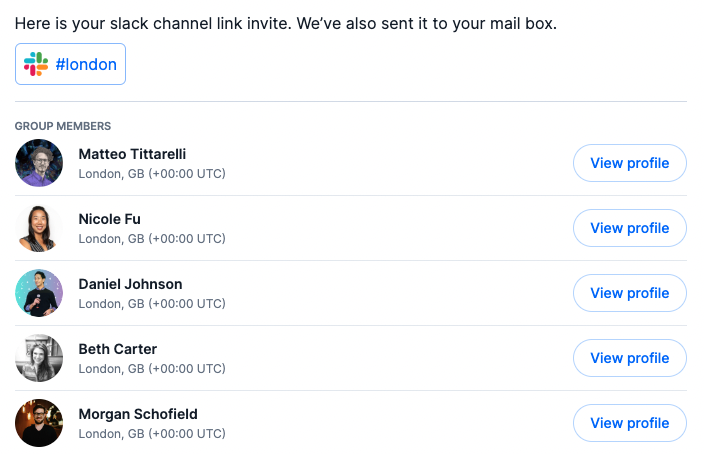
Task: Click Daniel Johnson's avatar photo
Action: (39, 293)
